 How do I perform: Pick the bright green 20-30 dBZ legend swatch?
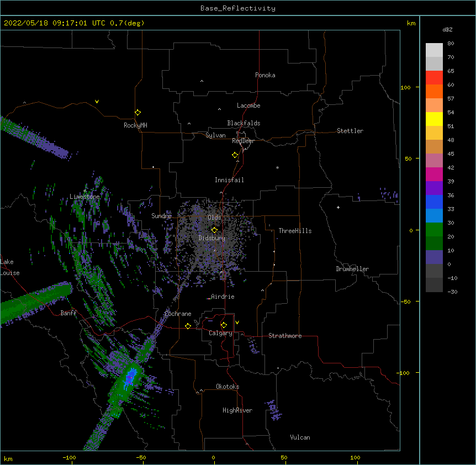[434, 230]
